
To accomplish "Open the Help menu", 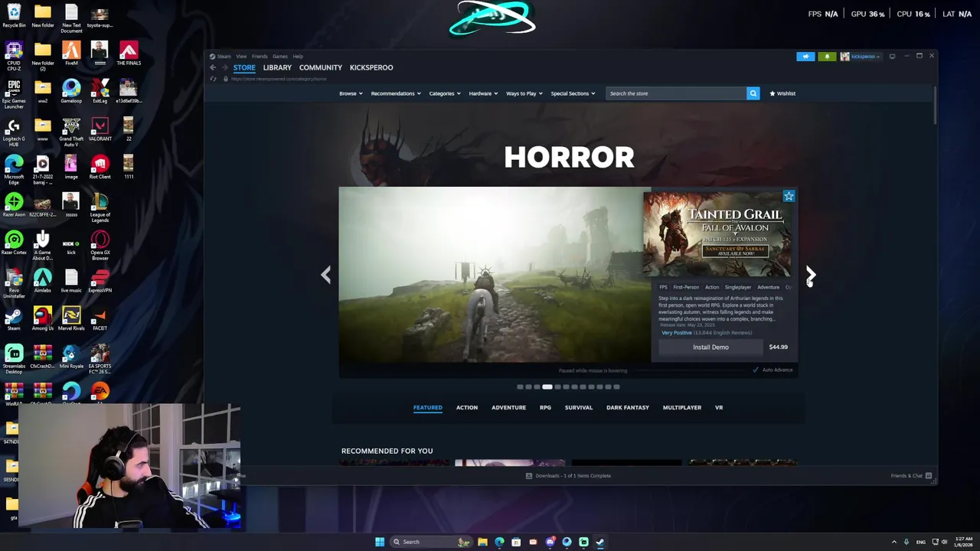I will point(298,56).
